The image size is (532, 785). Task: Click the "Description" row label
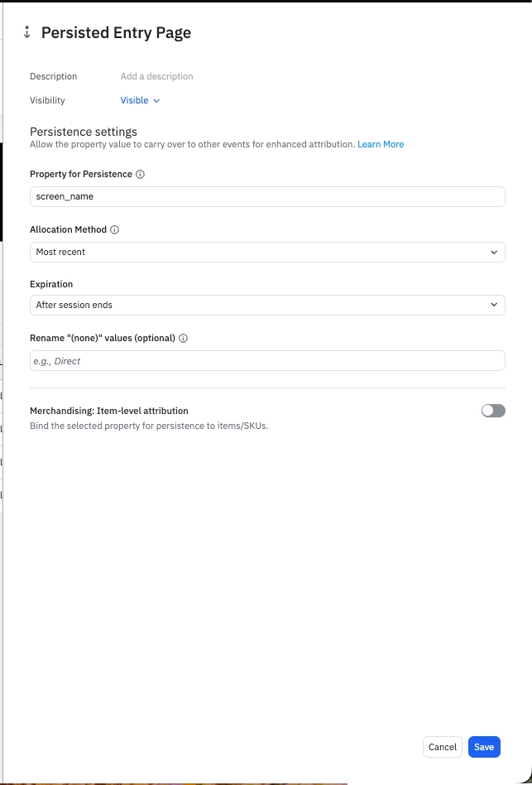(x=54, y=76)
